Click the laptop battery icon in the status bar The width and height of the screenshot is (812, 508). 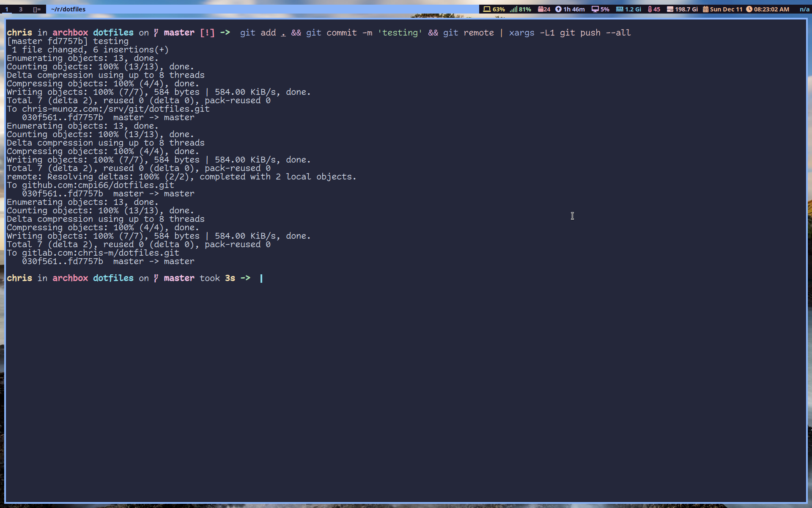pos(487,9)
